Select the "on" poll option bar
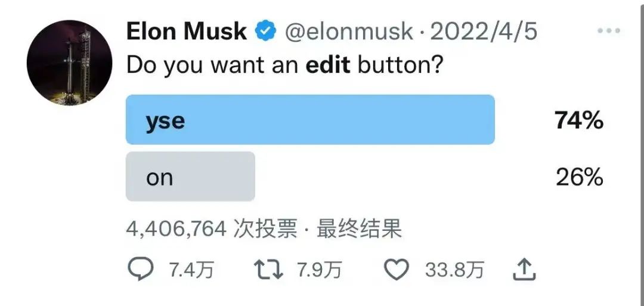 click(190, 177)
